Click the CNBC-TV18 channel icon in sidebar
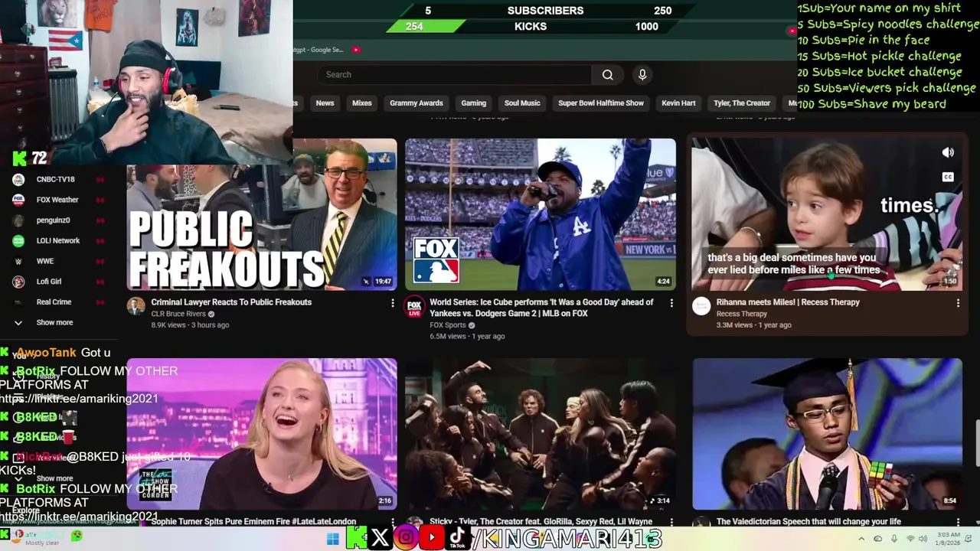Viewport: 980px width, 551px height. [x=18, y=179]
